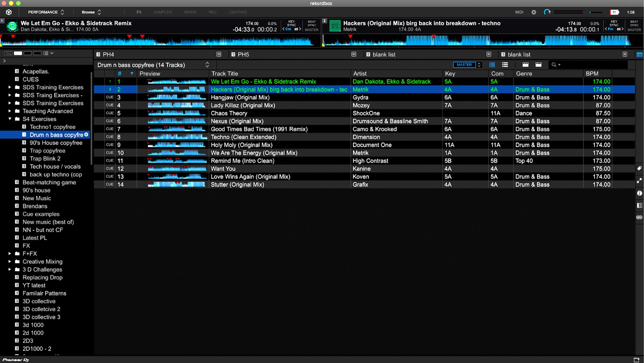Open the PERFORMANCE mode dropdown
The image size is (644, 363).
coord(46,12)
